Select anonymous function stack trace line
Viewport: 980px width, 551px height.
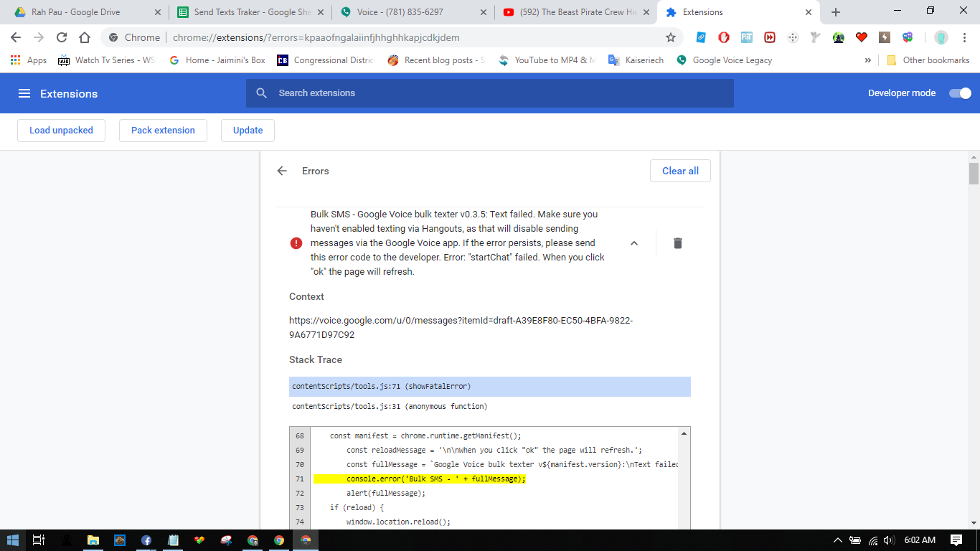tap(490, 407)
